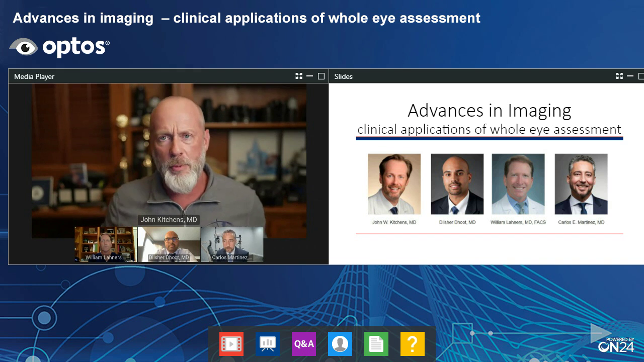This screenshot has height=362, width=644.
Task: Select Carlos Martinez video thumbnail
Action: (x=232, y=244)
